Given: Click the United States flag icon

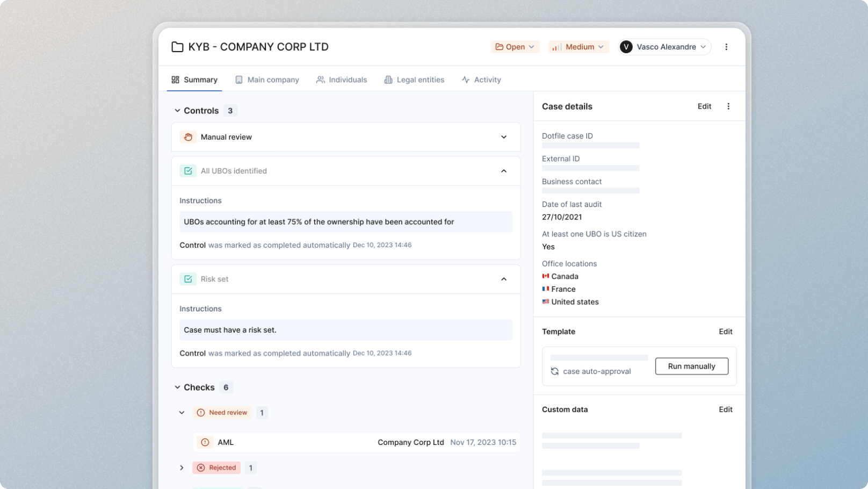Looking at the screenshot, I should (x=546, y=301).
